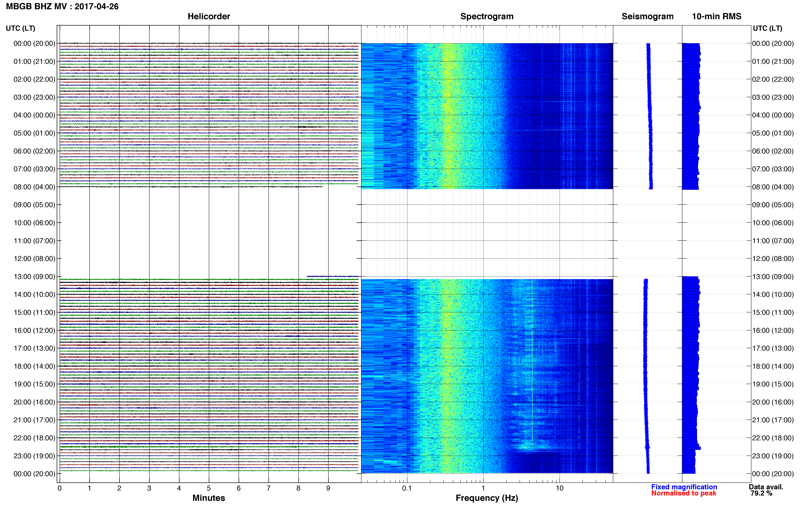Screen dimensions: 812x508
Task: Click left time label '20:00 (16:00)'
Action: (x=34, y=402)
